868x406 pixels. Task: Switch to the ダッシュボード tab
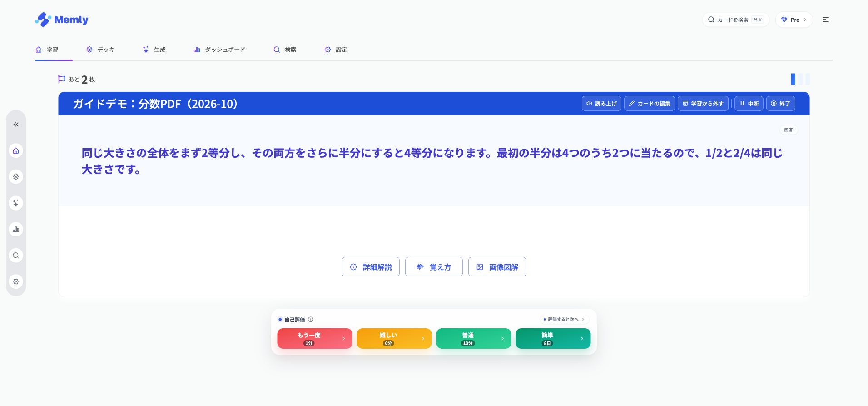tap(219, 50)
